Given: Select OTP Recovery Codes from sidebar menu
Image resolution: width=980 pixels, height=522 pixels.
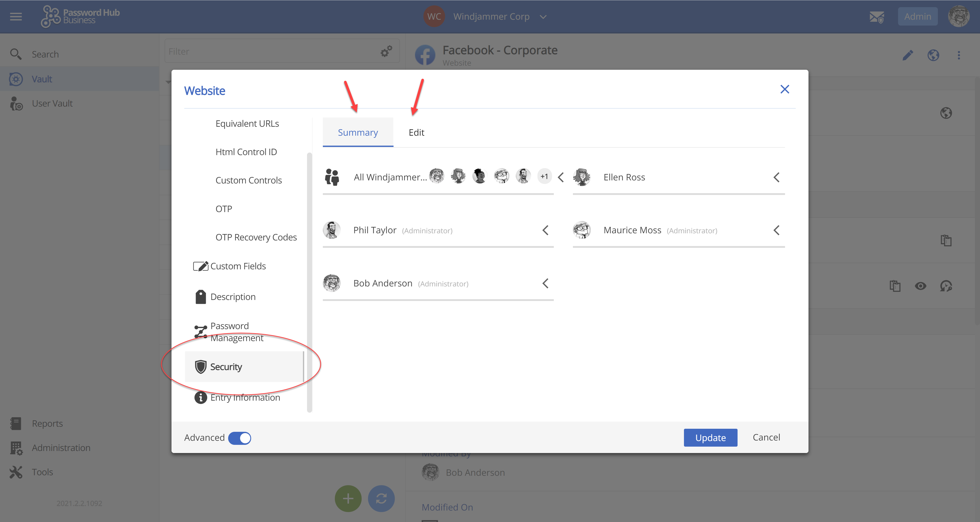Looking at the screenshot, I should point(255,237).
